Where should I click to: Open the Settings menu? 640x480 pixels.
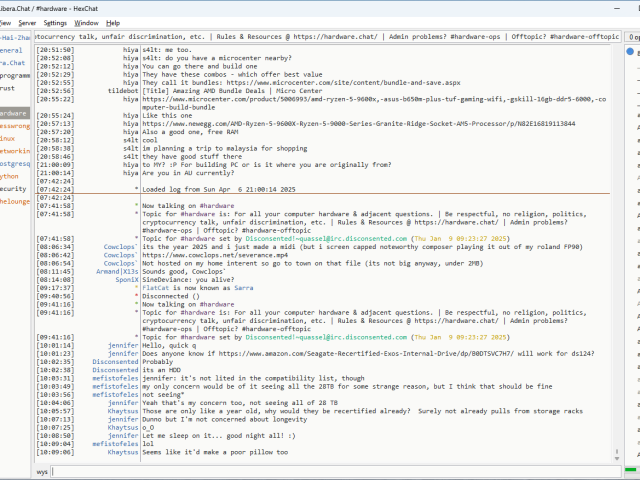[55, 22]
